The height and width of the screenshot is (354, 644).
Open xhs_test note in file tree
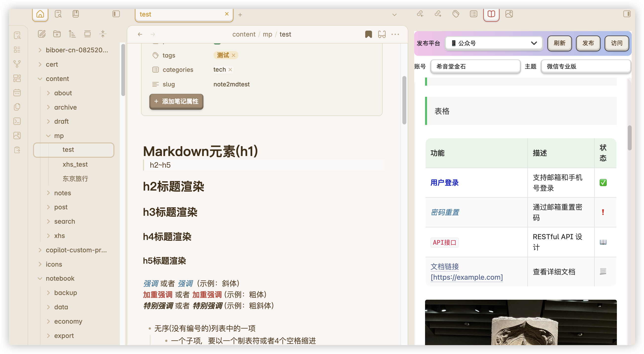[x=75, y=164]
